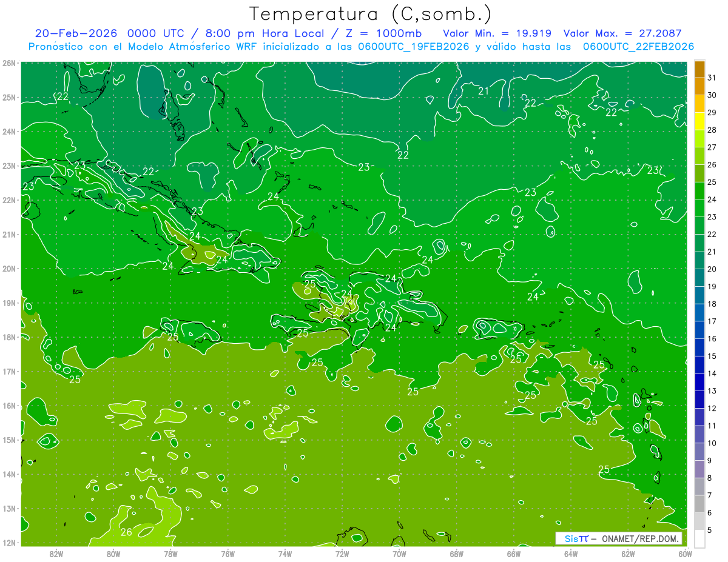Viewport: 728px width, 562px height.
Task: Click the dark orange swatch above 31
Action: point(700,69)
